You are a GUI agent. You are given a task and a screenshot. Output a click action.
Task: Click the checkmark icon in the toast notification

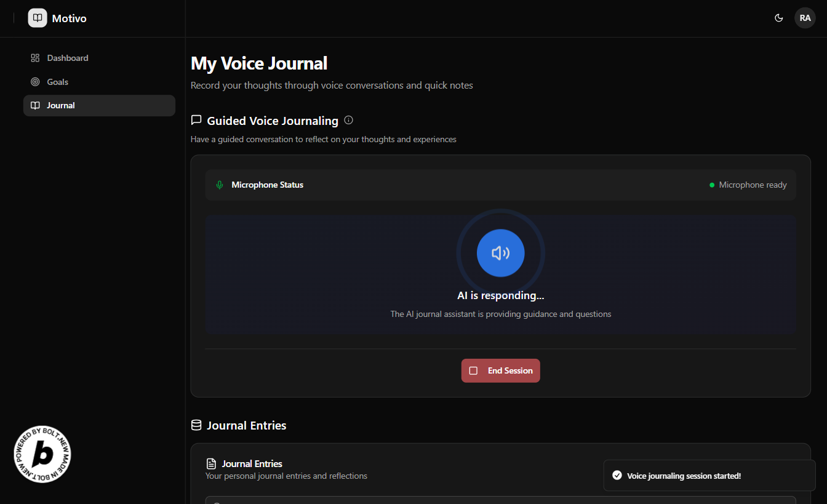coord(617,475)
